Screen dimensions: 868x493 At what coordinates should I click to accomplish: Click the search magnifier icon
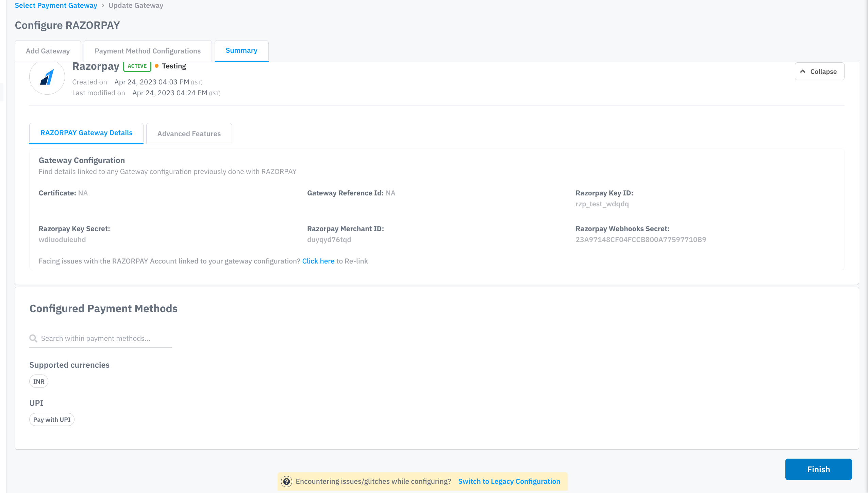pyautogui.click(x=33, y=338)
